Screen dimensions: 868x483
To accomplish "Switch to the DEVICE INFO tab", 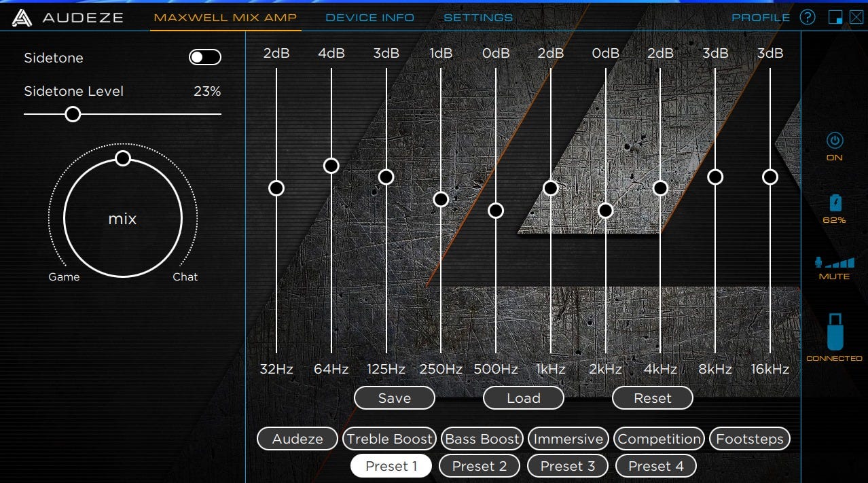I will coord(369,18).
